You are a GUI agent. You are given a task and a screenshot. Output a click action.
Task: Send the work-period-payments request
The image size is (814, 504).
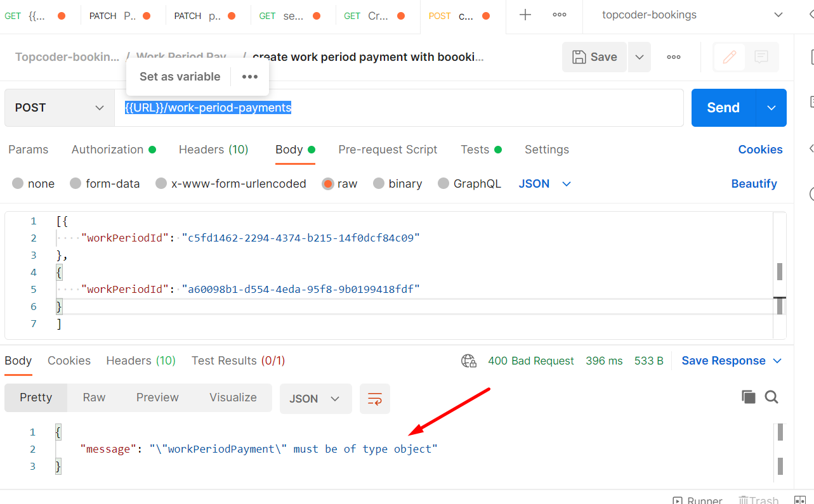coord(723,107)
